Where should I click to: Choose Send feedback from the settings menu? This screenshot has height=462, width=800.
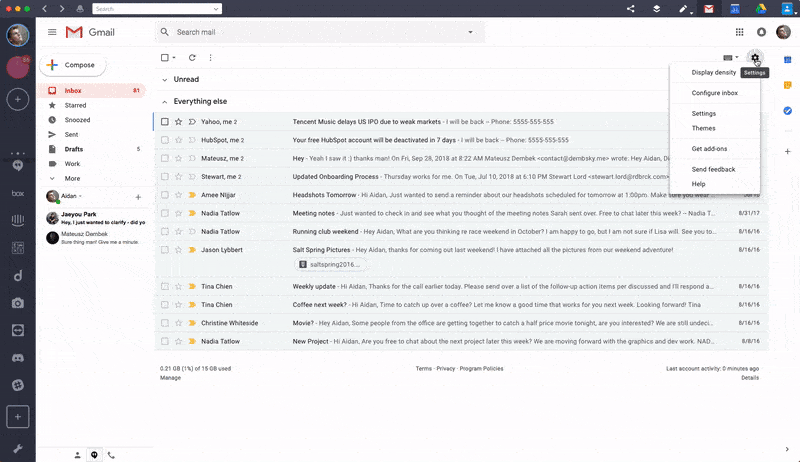click(x=713, y=169)
